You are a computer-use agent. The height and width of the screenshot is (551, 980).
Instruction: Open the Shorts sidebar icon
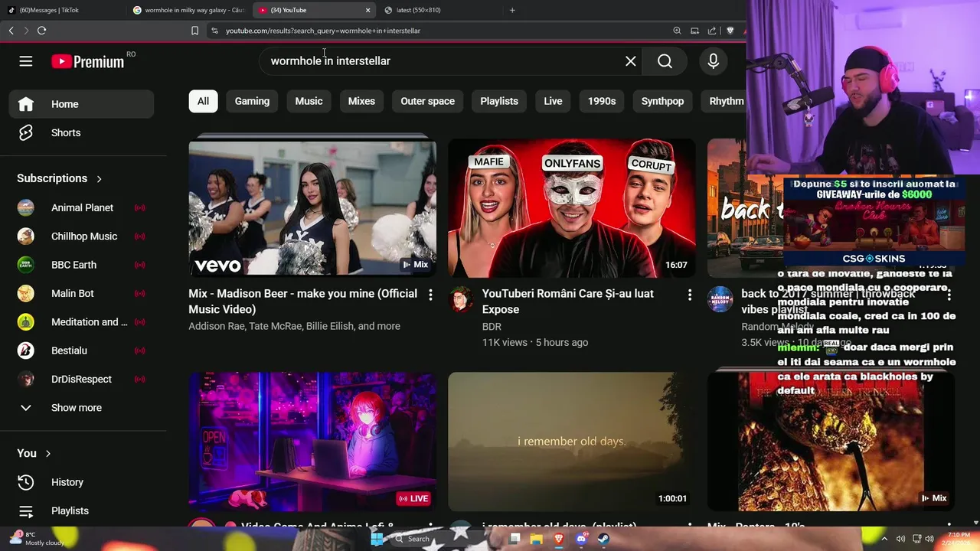tap(26, 133)
